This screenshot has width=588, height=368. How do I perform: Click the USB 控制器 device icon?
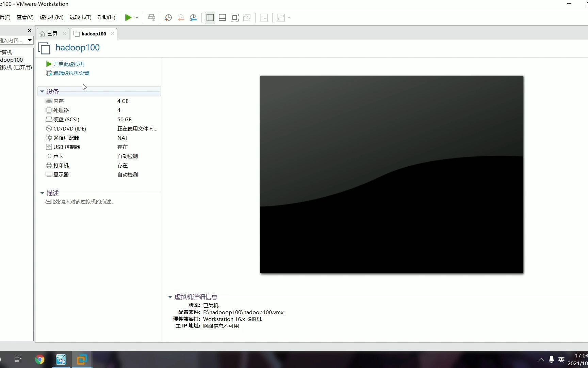[x=49, y=147]
